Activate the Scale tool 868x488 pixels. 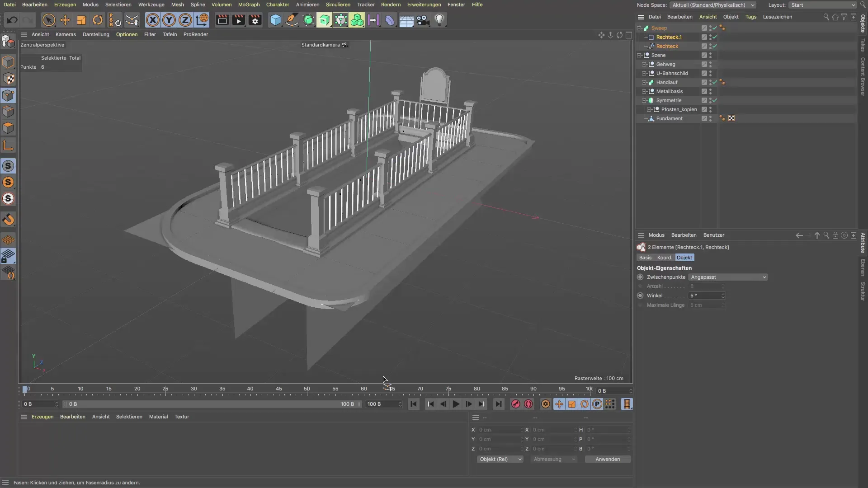[x=81, y=20]
